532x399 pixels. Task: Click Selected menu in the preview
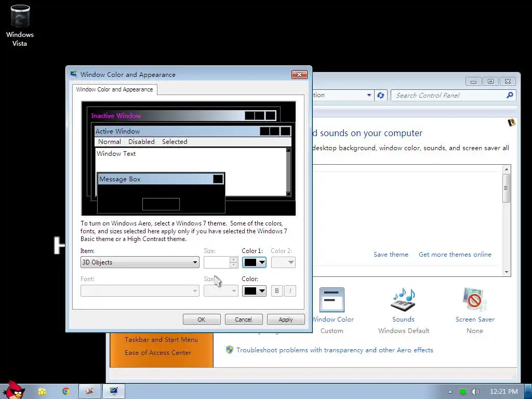pyautogui.click(x=175, y=142)
